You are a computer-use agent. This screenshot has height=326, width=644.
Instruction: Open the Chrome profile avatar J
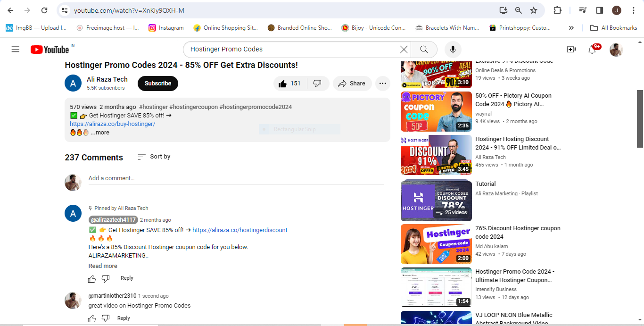[x=617, y=10]
